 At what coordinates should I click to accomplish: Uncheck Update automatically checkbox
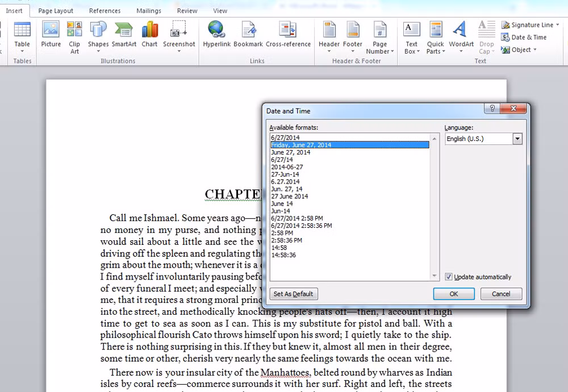coord(449,277)
